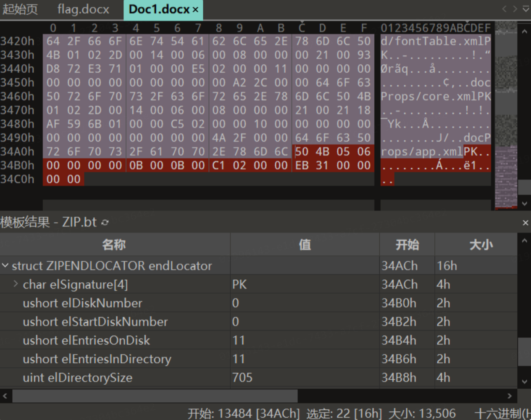531x420 pixels.
Task: Close the Doc1.docx tab
Action: point(195,10)
